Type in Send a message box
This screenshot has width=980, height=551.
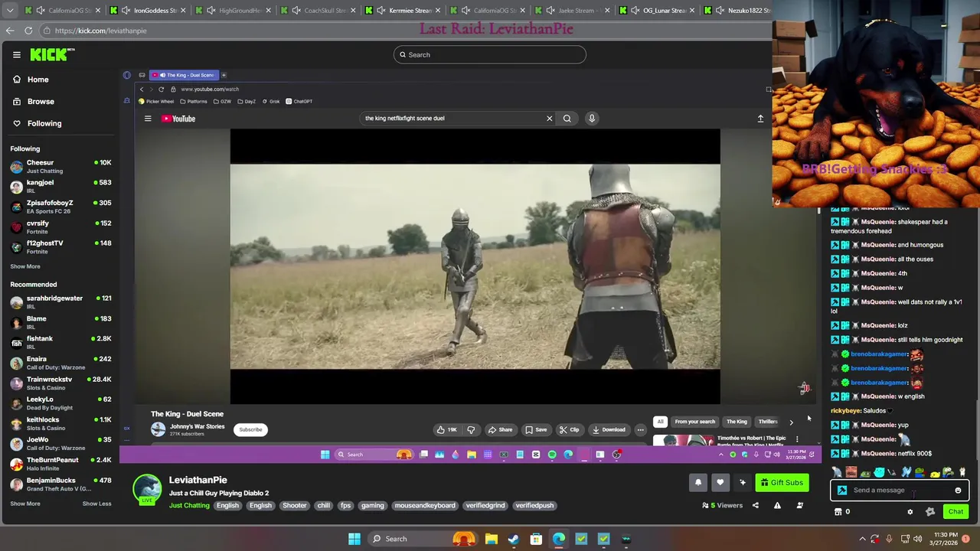coord(900,491)
